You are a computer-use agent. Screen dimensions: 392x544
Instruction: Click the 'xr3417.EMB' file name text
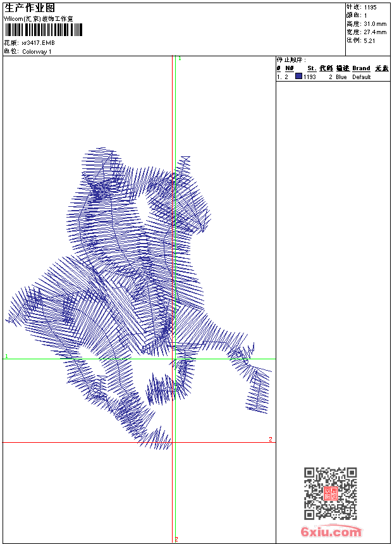[x=38, y=43]
